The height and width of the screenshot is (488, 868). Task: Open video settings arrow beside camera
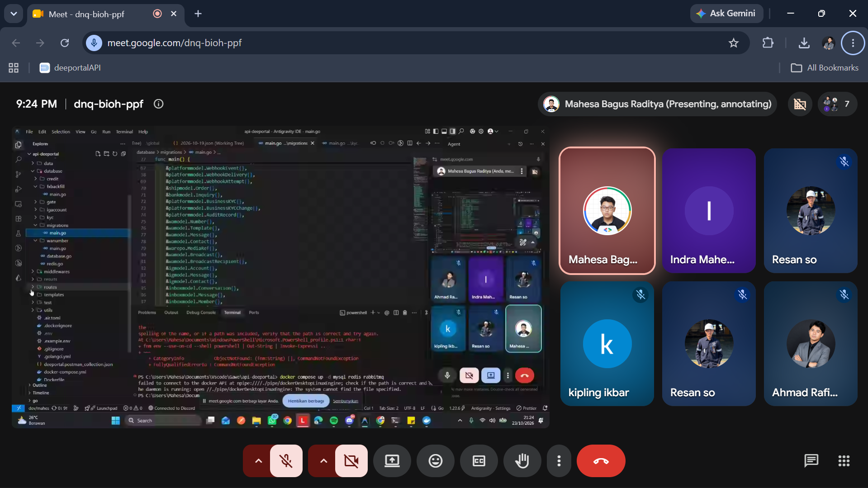point(323,461)
